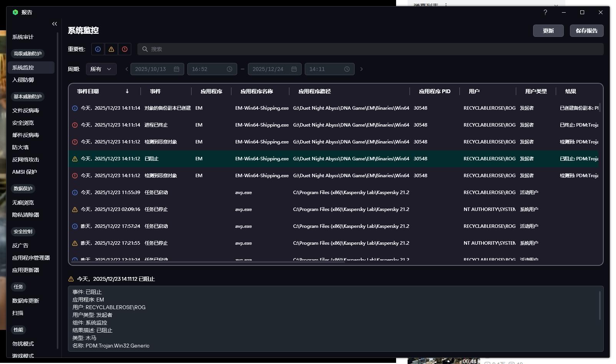Collapse the sidebar with double-chevron icon
Screen dimensions: 616x364
(x=54, y=24)
